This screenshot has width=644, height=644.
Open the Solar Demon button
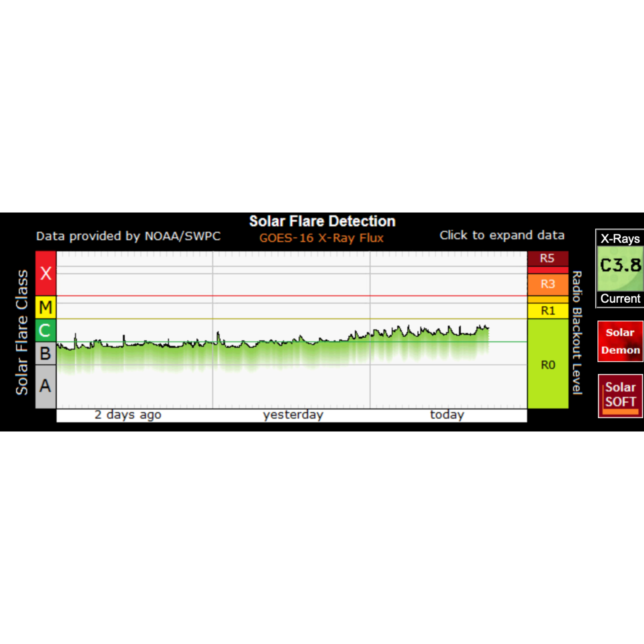pos(620,341)
